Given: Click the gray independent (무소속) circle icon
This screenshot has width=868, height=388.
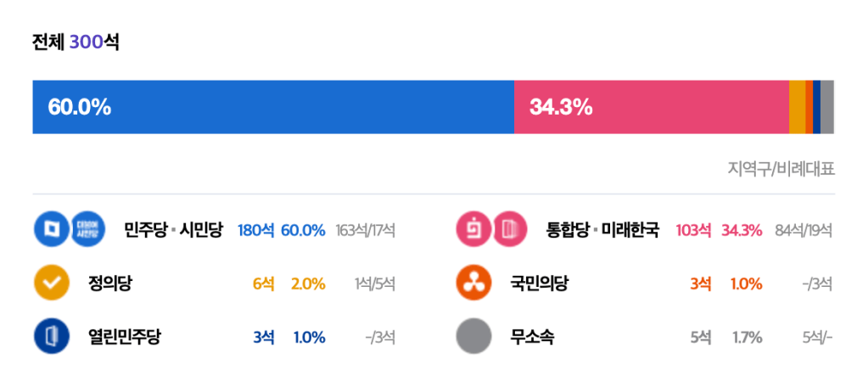Looking at the screenshot, I should coord(473,336).
